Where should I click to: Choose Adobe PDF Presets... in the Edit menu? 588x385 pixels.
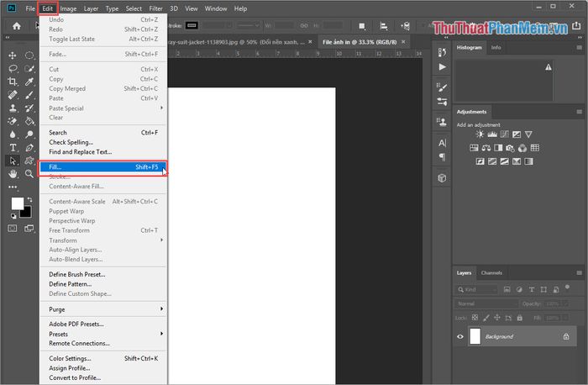103,324
